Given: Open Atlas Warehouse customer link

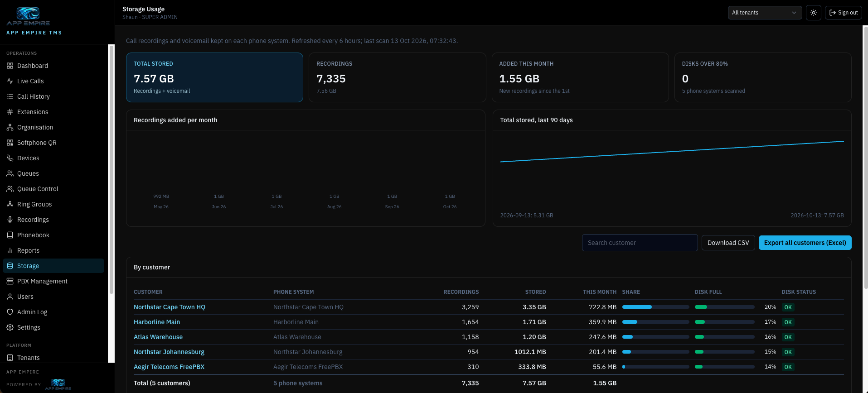Looking at the screenshot, I should click(158, 337).
